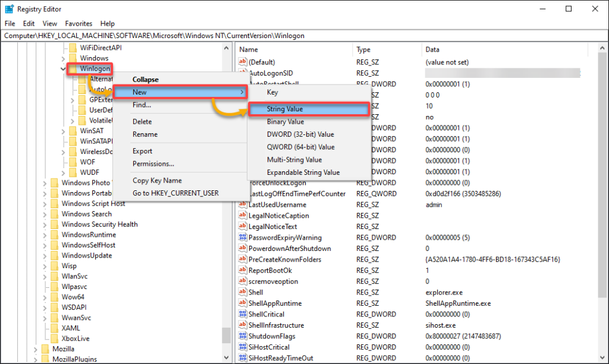The image size is (609, 364).
Task: Expand the Mozilla registry key
Action: (x=34, y=349)
